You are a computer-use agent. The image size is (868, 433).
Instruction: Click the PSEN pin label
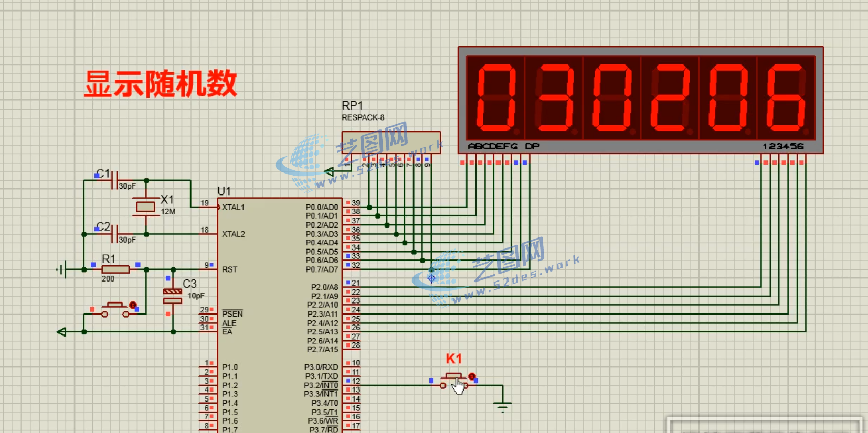click(232, 314)
